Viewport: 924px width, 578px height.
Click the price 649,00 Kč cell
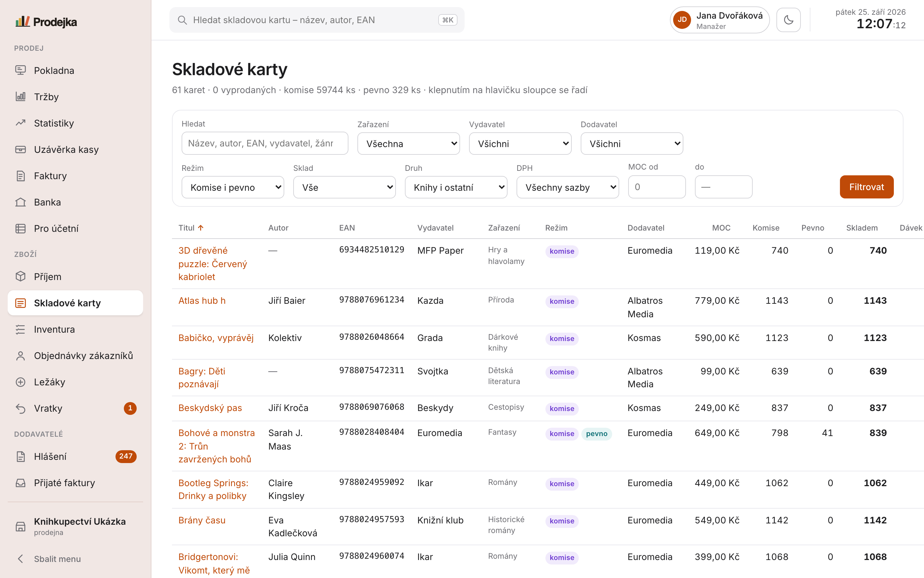coord(717,433)
